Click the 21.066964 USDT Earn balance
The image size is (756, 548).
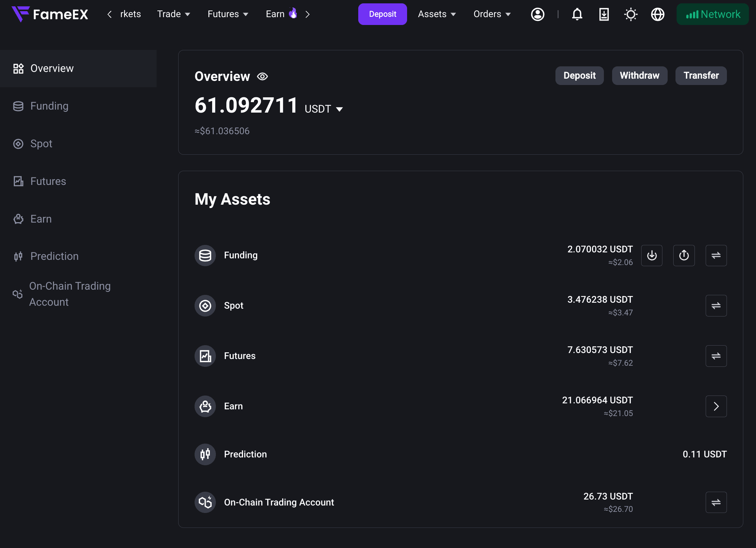[598, 400]
